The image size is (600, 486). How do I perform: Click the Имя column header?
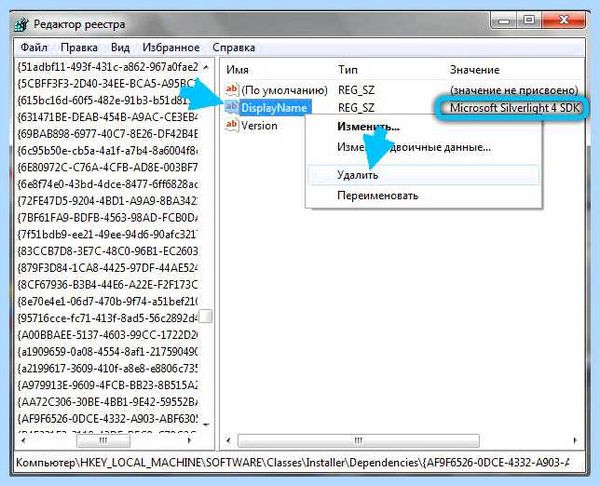tap(238, 70)
